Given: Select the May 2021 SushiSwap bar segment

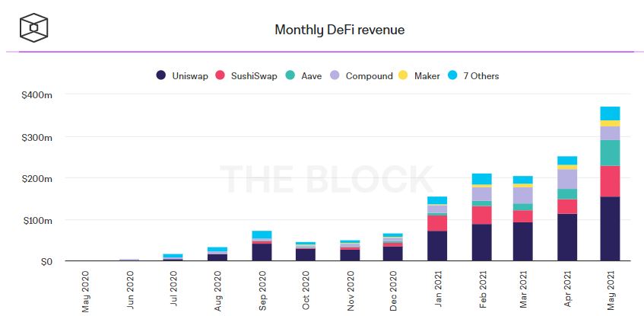Looking at the screenshot, I should [x=610, y=181].
